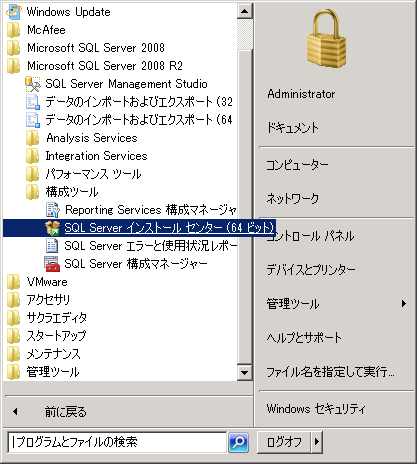
Task: Click the ログオフ button
Action: pyautogui.click(x=284, y=442)
